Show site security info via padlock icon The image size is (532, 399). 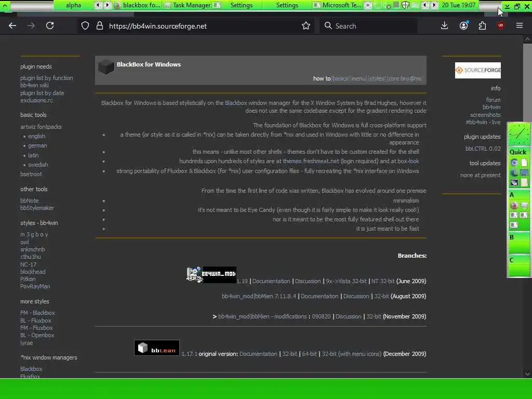point(100,26)
